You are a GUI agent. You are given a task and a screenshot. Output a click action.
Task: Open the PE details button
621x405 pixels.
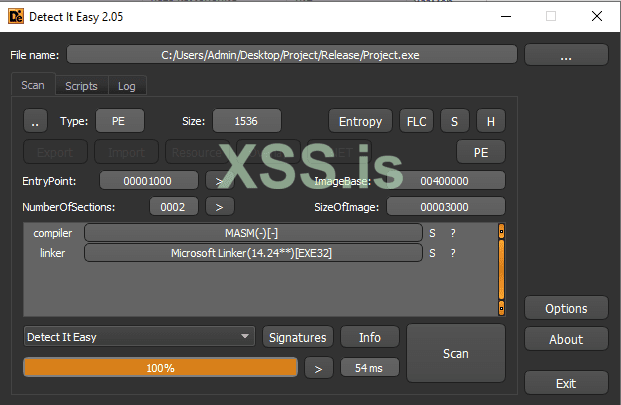click(481, 152)
